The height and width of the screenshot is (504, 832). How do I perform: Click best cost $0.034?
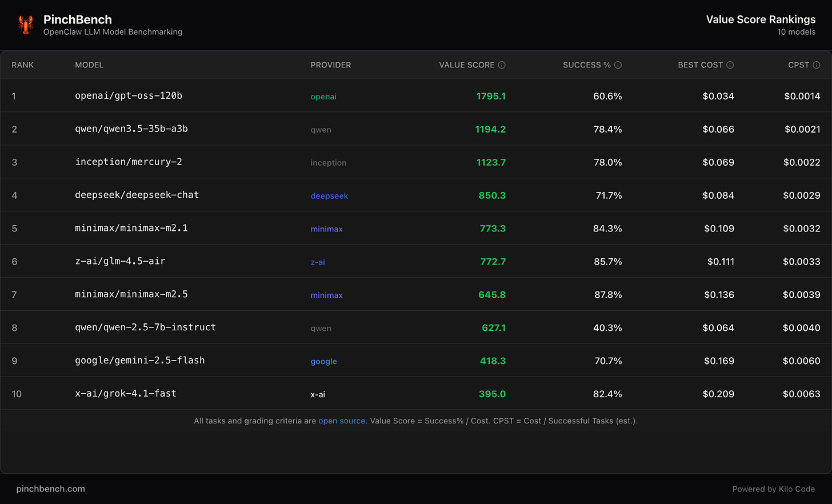(718, 97)
